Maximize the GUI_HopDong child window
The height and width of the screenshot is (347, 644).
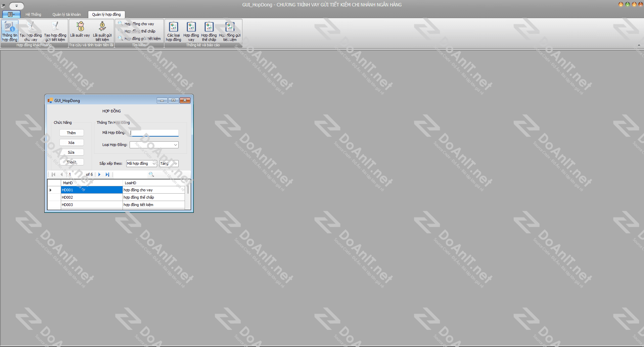tap(174, 100)
